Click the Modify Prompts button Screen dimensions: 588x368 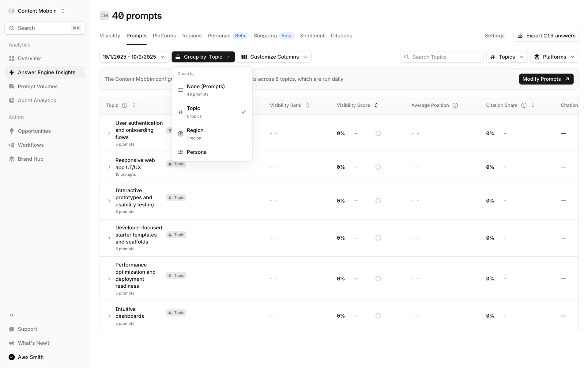546,79
